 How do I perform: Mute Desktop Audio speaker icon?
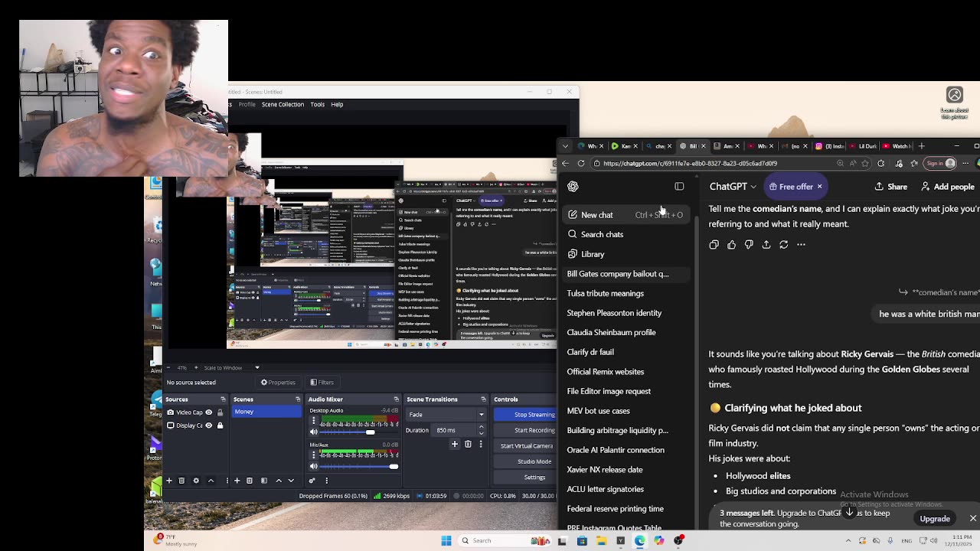pyautogui.click(x=313, y=432)
